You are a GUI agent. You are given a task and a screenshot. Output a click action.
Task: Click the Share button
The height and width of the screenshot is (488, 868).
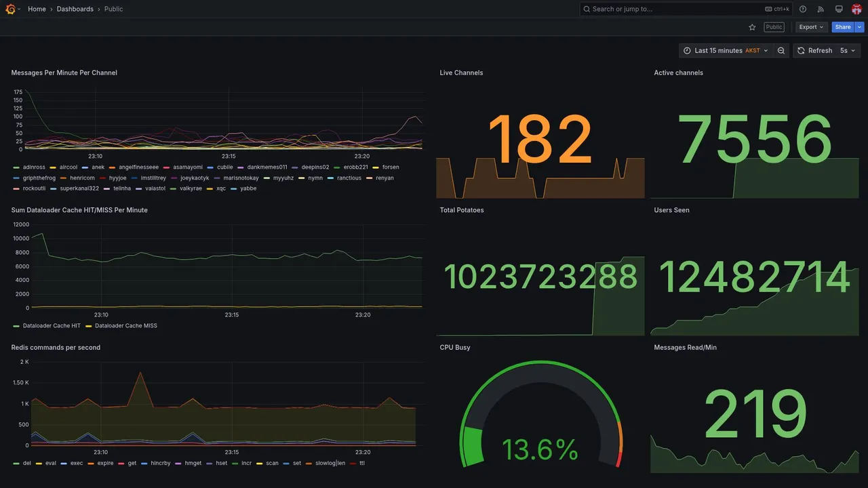coord(843,27)
